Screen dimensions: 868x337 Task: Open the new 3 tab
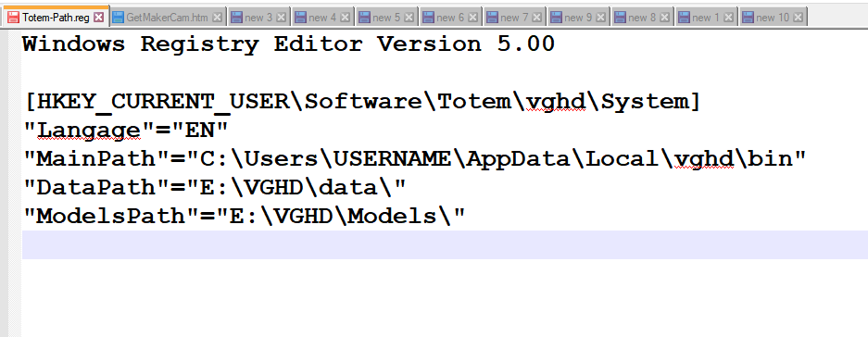[x=258, y=18]
